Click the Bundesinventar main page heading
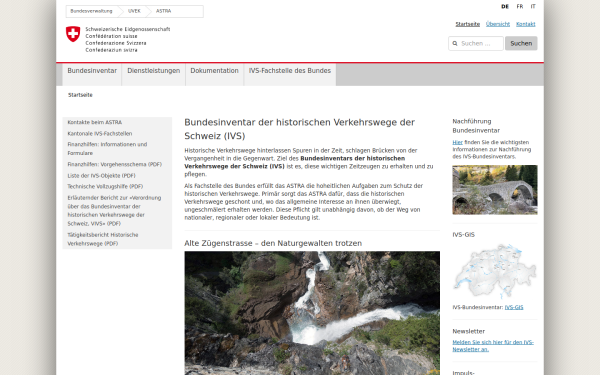 pyautogui.click(x=300, y=129)
